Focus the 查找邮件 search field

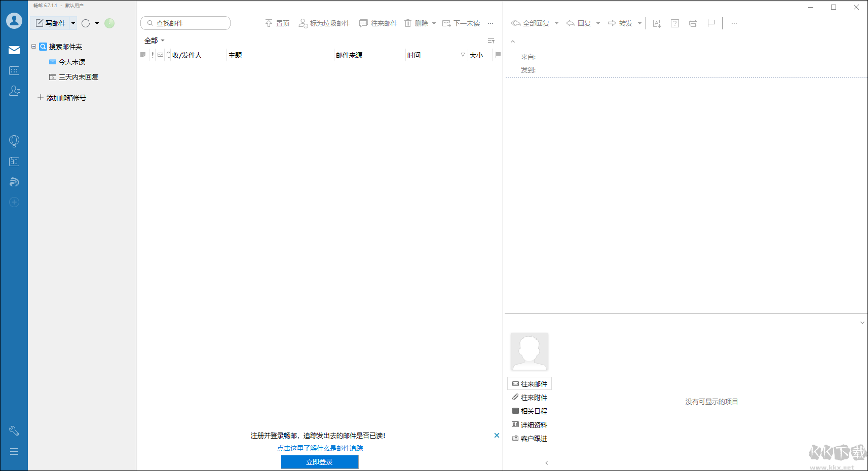(185, 23)
